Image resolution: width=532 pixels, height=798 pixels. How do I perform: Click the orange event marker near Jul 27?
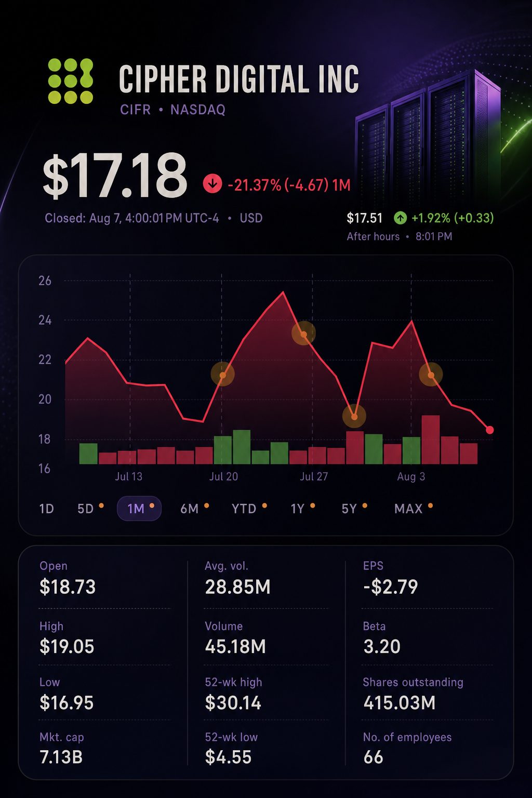point(304,334)
